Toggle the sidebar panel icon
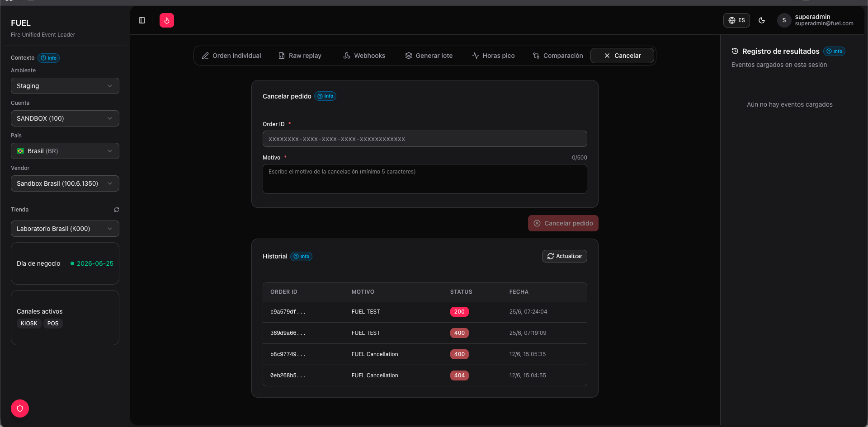The image size is (868, 427). [142, 20]
